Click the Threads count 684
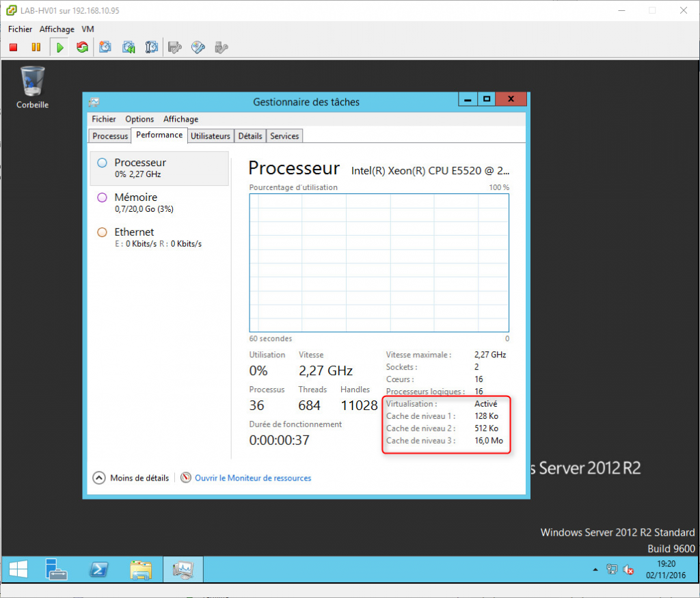Image resolution: width=700 pixels, height=598 pixels. 310,405
